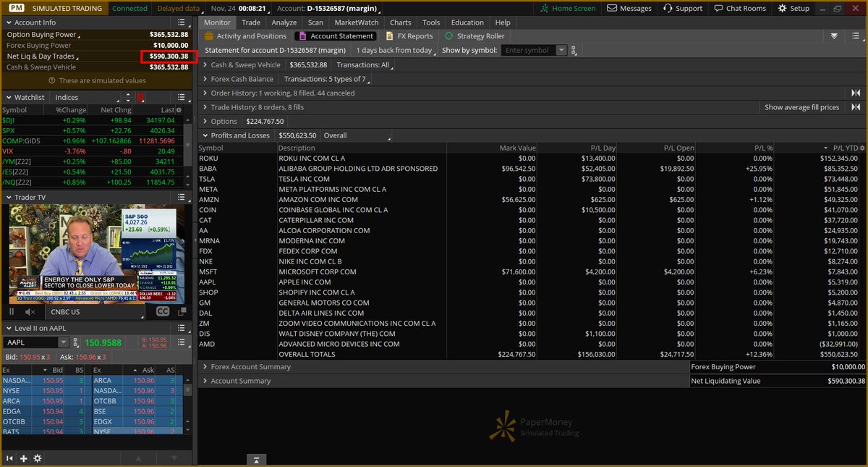Image resolution: width=868 pixels, height=467 pixels.
Task: Open the '1 days back from today' dropdown
Action: [396, 50]
